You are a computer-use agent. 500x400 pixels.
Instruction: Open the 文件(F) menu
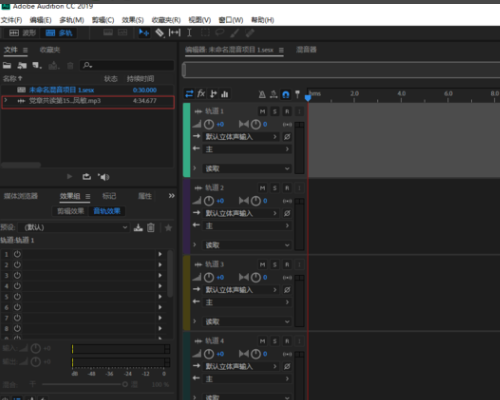(x=11, y=20)
